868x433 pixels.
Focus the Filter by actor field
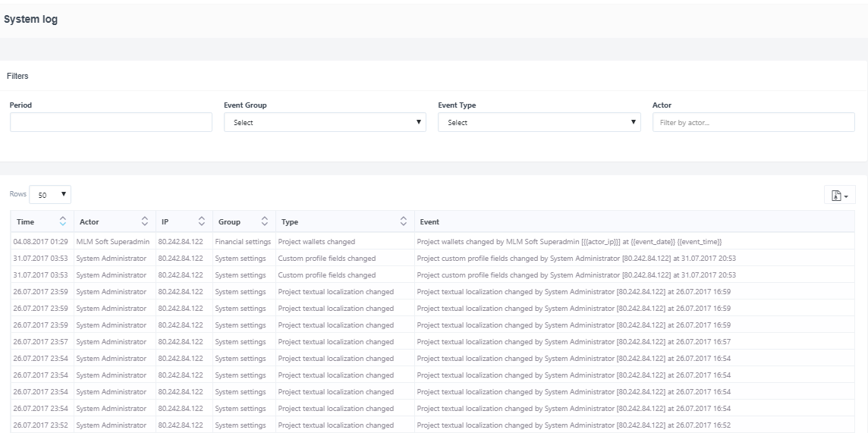pyautogui.click(x=753, y=122)
